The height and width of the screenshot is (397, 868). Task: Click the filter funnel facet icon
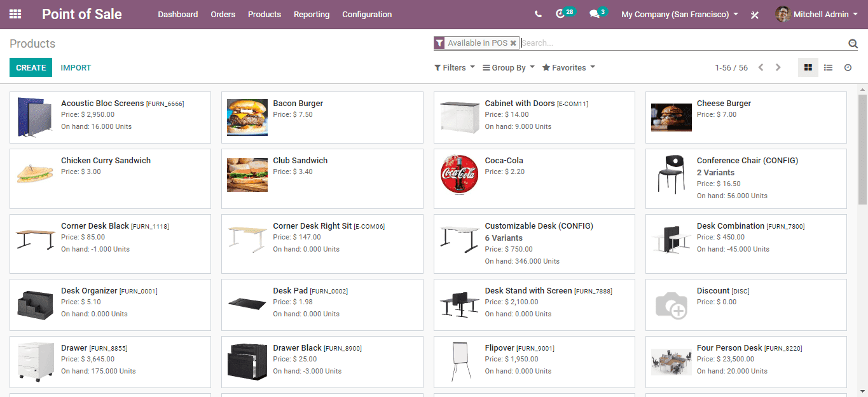click(439, 43)
